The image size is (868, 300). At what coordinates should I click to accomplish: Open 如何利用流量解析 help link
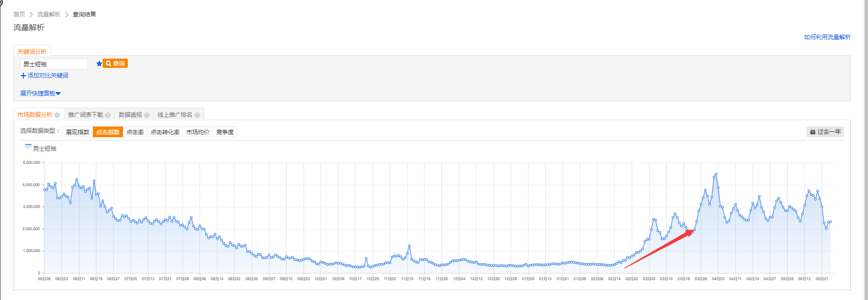[827, 37]
